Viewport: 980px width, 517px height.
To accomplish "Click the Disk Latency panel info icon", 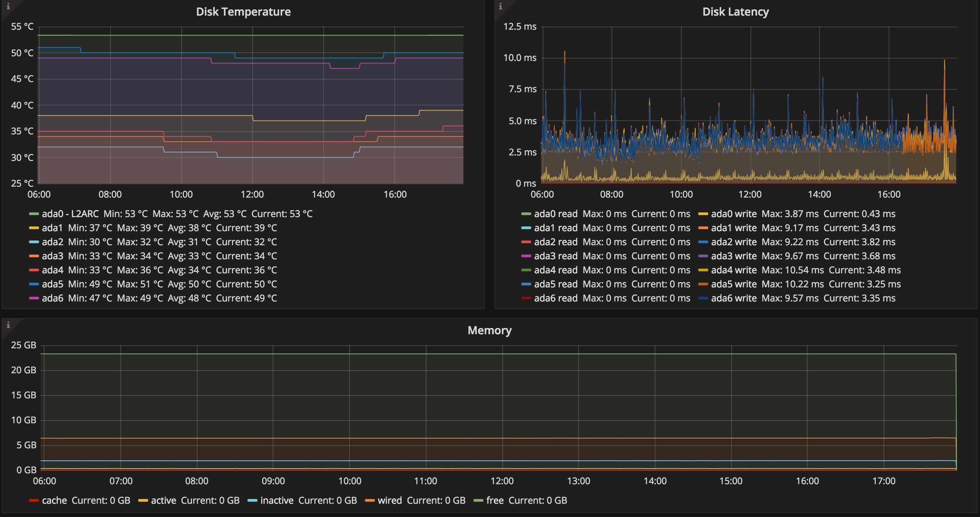I will click(501, 7).
